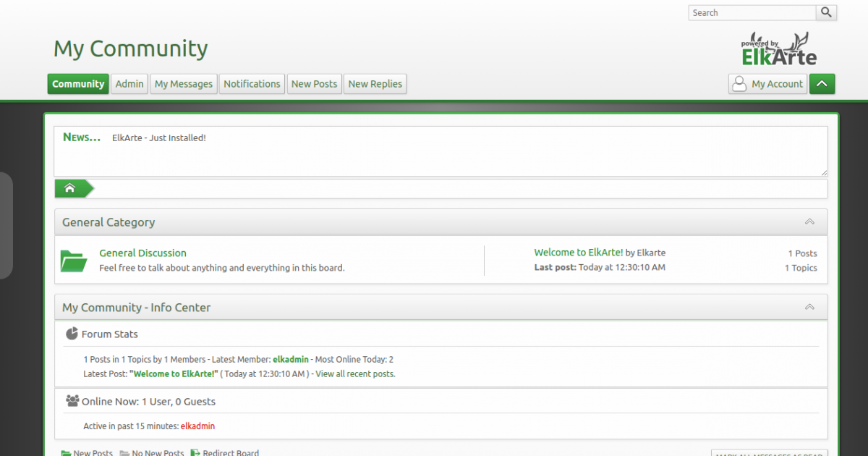Select the Notifications tab
The image size is (868, 456).
tap(252, 84)
